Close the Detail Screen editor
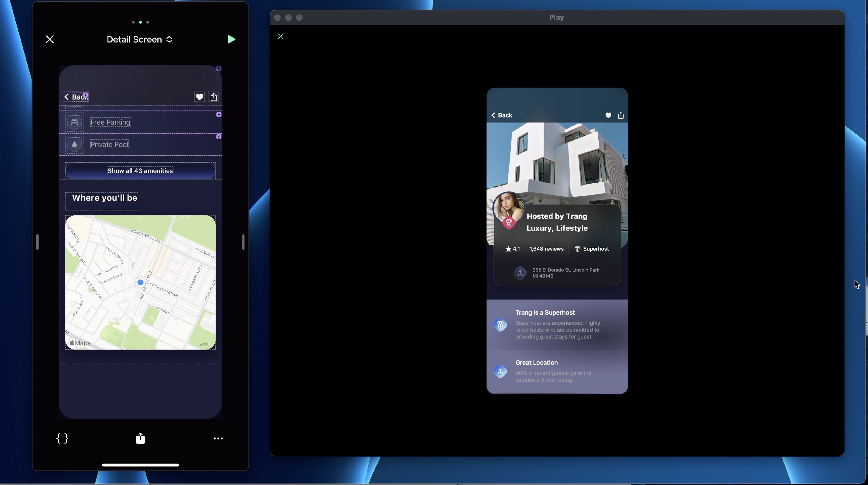868x485 pixels. coord(49,39)
